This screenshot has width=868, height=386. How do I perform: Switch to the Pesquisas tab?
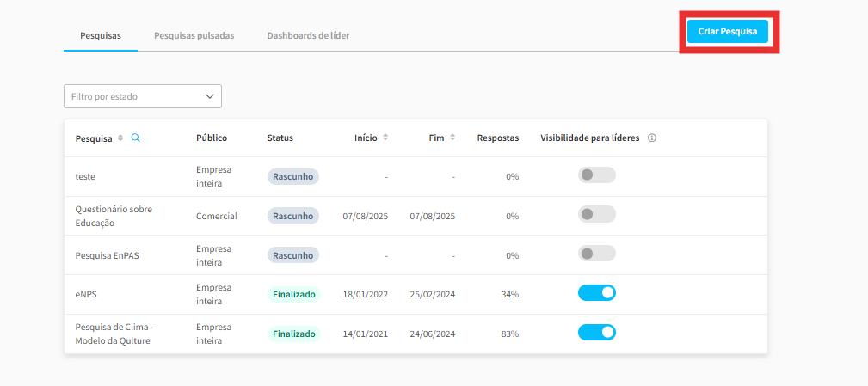coord(101,35)
